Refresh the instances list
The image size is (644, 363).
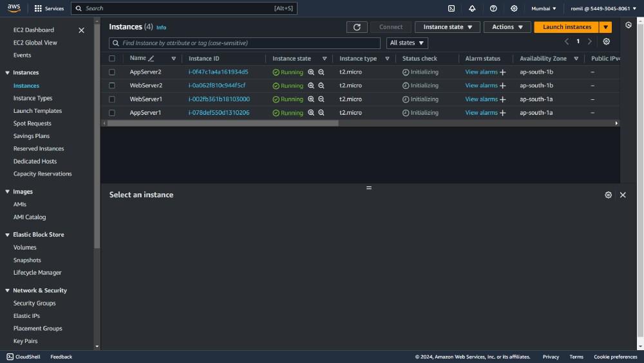tap(357, 27)
